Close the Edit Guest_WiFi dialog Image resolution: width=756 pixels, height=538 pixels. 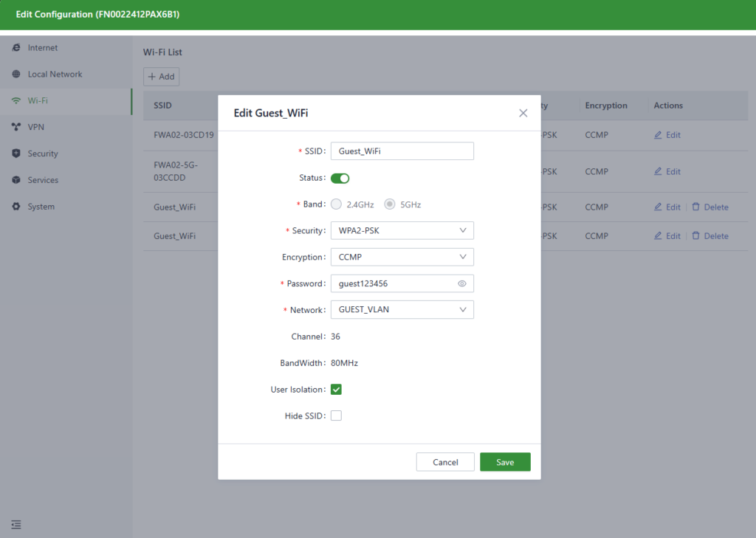click(x=523, y=113)
